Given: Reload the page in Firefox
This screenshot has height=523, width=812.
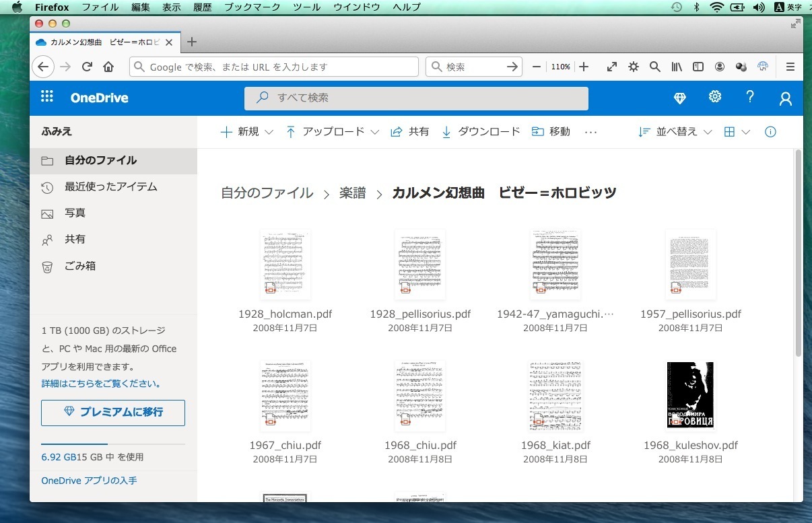Looking at the screenshot, I should click(x=87, y=67).
